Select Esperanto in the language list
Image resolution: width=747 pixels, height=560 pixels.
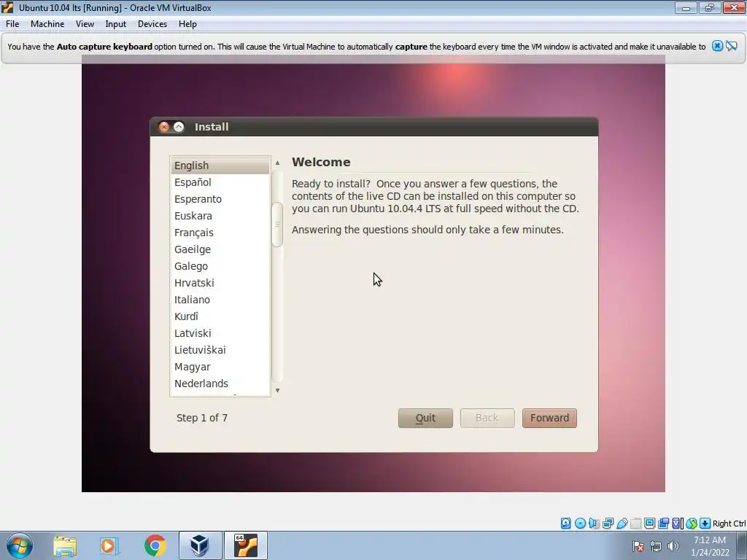coord(220,199)
